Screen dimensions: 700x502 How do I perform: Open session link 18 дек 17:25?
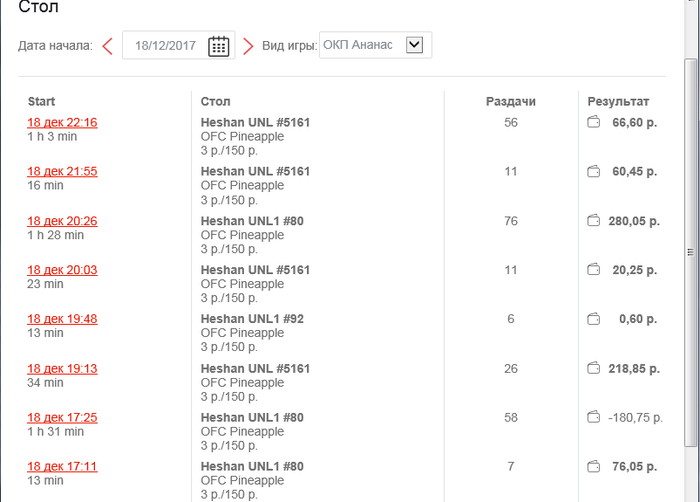pyautogui.click(x=62, y=417)
